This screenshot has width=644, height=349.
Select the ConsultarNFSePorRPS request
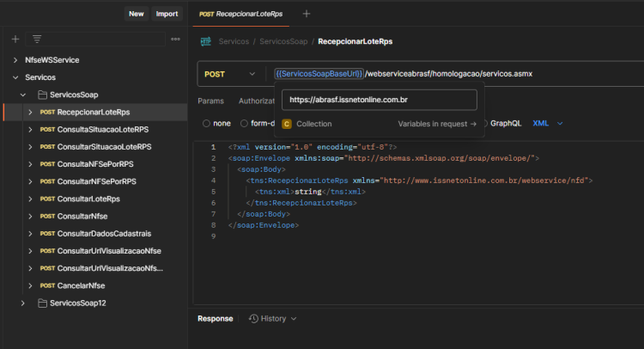[95, 181]
